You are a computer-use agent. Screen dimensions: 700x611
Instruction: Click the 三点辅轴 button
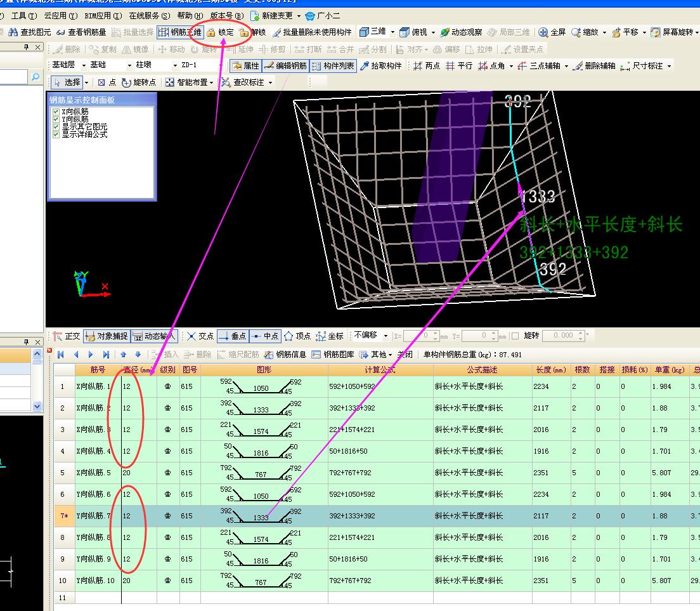pos(540,65)
